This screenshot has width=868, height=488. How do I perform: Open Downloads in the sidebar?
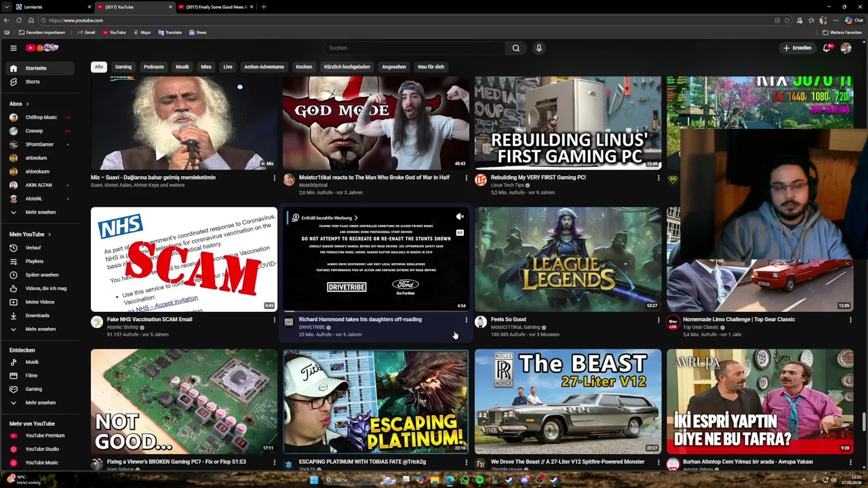(x=41, y=316)
